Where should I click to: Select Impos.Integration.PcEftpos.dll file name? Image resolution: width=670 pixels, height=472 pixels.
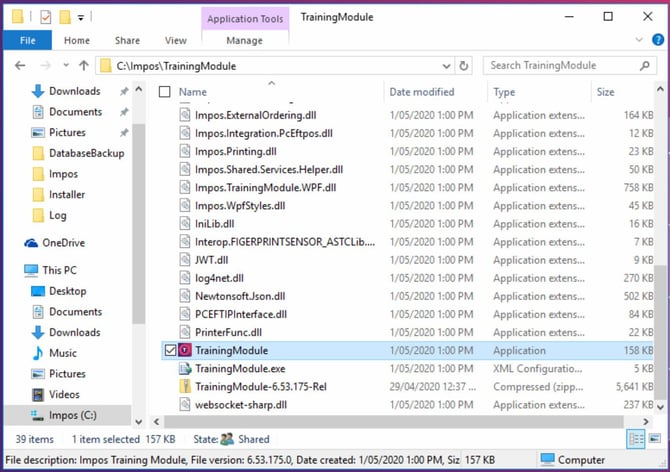pyautogui.click(x=264, y=133)
